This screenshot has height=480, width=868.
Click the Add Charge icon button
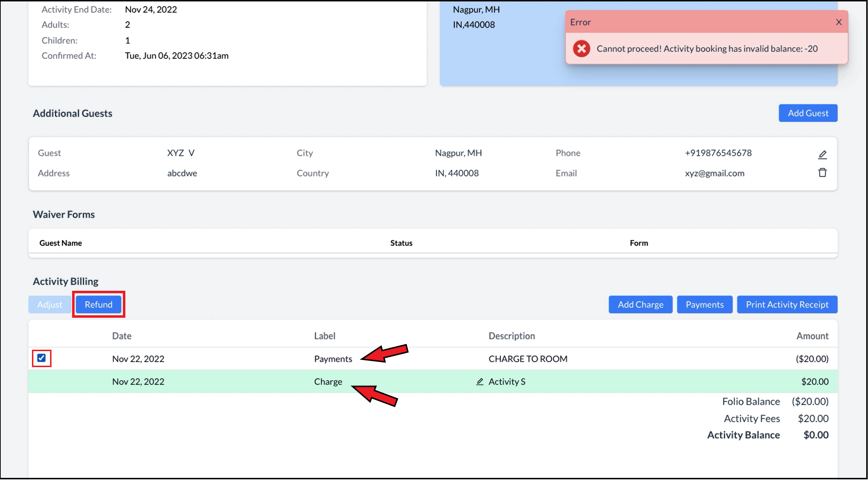pos(640,304)
